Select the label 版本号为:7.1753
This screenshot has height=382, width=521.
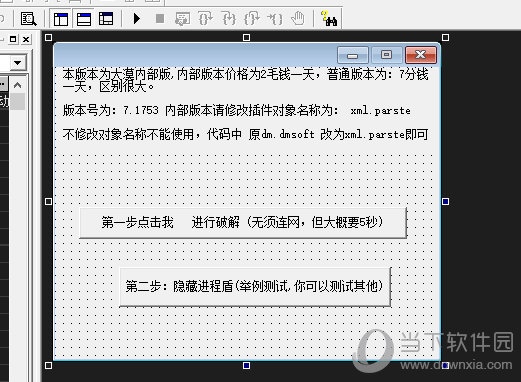[x=237, y=110]
